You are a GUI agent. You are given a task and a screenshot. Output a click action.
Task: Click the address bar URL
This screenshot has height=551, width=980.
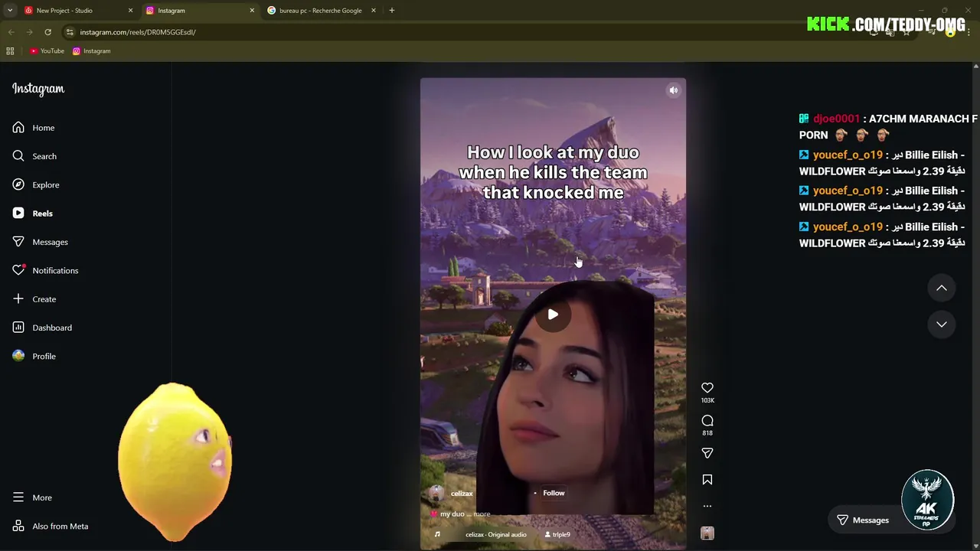click(138, 32)
